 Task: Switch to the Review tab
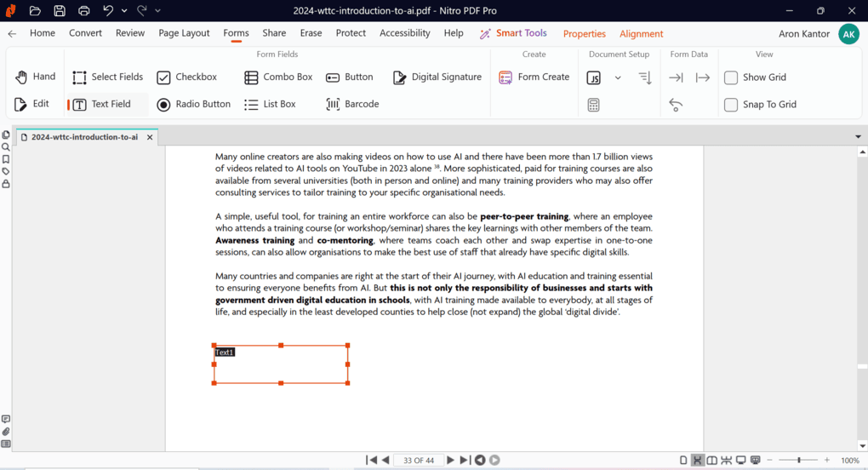(130, 33)
